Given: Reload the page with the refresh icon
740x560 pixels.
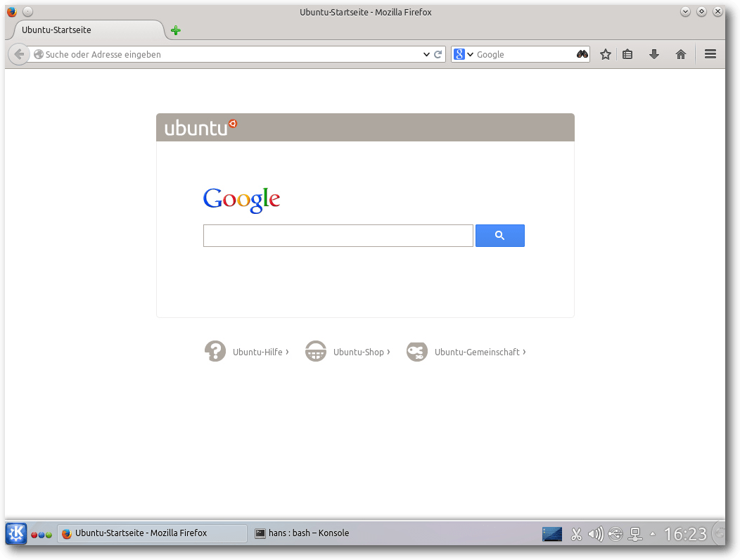Looking at the screenshot, I should pos(438,54).
